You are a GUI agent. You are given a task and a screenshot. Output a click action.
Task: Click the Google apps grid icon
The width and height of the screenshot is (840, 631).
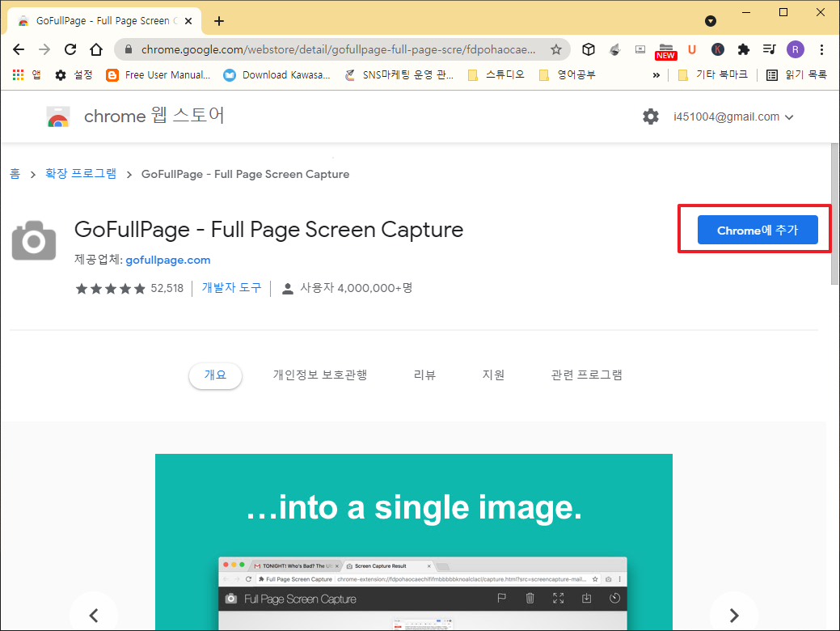tap(18, 74)
